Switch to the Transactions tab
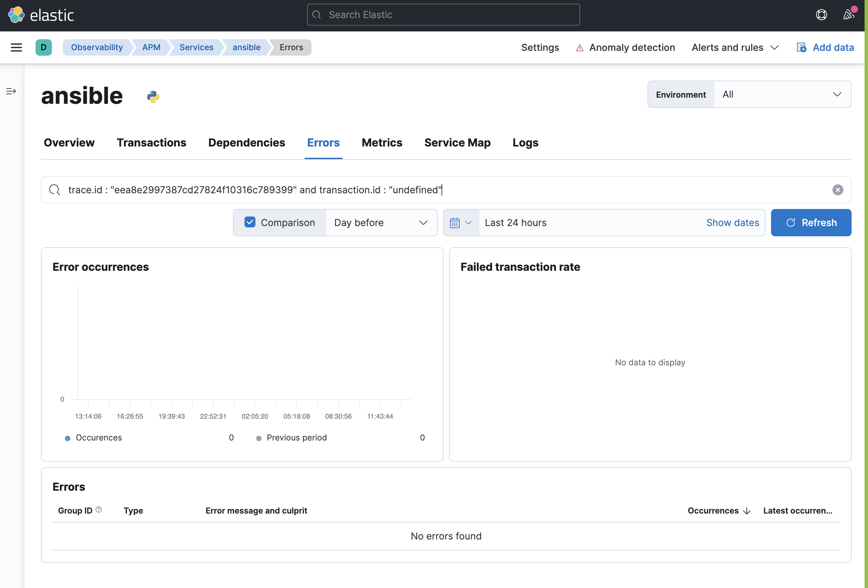The width and height of the screenshot is (868, 588). [151, 143]
